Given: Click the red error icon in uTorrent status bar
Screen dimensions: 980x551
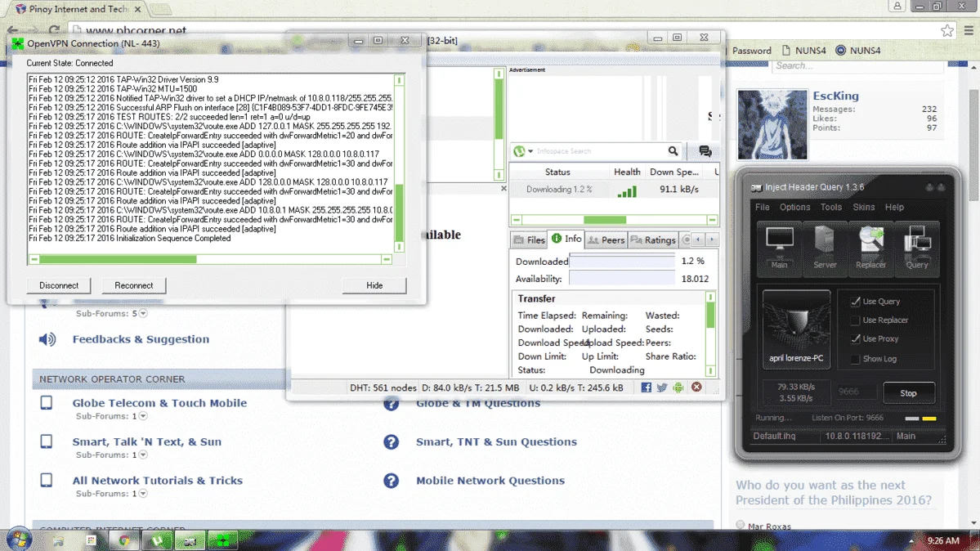Looking at the screenshot, I should (x=696, y=387).
